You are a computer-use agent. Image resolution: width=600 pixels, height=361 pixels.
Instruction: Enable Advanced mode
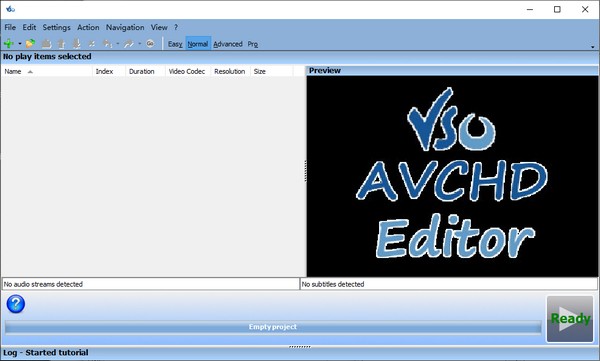(228, 44)
